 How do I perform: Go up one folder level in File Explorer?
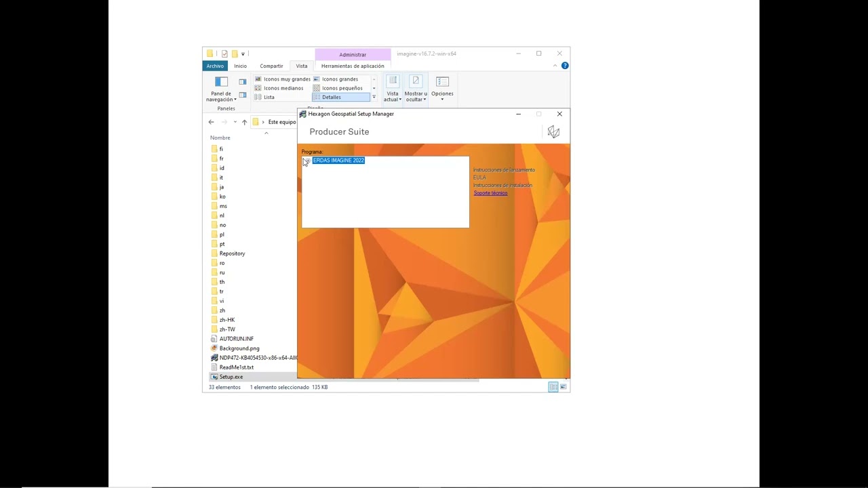244,122
